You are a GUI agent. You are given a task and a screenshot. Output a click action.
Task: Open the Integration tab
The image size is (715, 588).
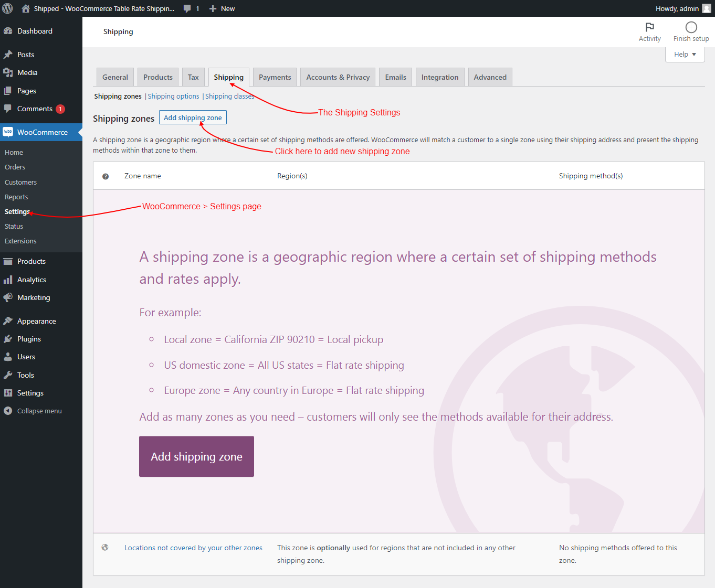(440, 77)
